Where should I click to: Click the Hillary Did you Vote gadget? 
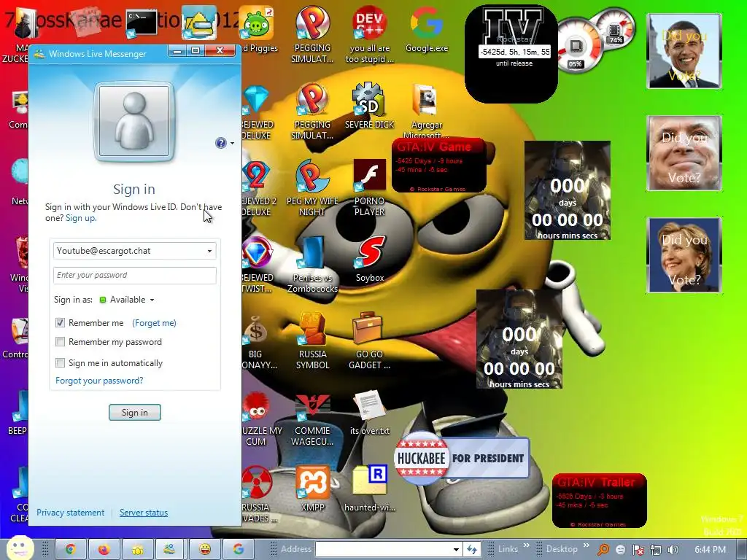click(684, 255)
